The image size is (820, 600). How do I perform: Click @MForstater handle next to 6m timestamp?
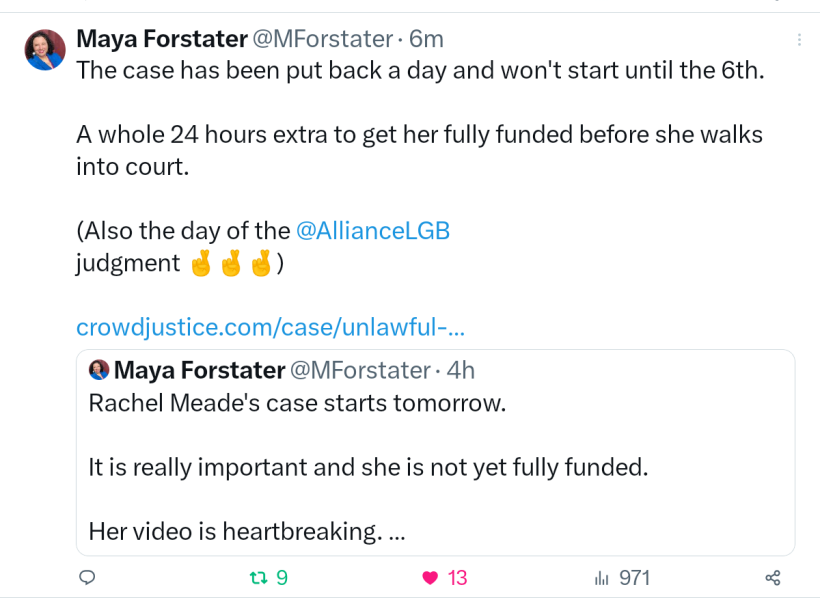click(323, 39)
